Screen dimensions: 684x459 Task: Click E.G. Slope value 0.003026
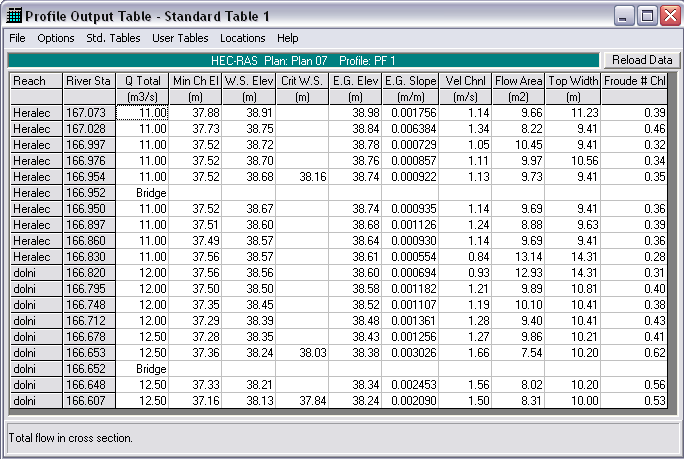tap(410, 353)
